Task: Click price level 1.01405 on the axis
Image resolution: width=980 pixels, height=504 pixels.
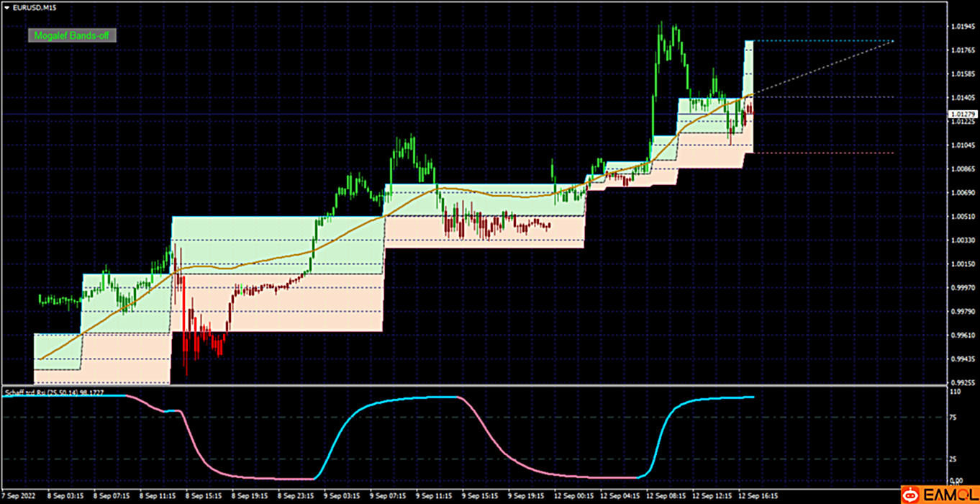Action: point(962,97)
